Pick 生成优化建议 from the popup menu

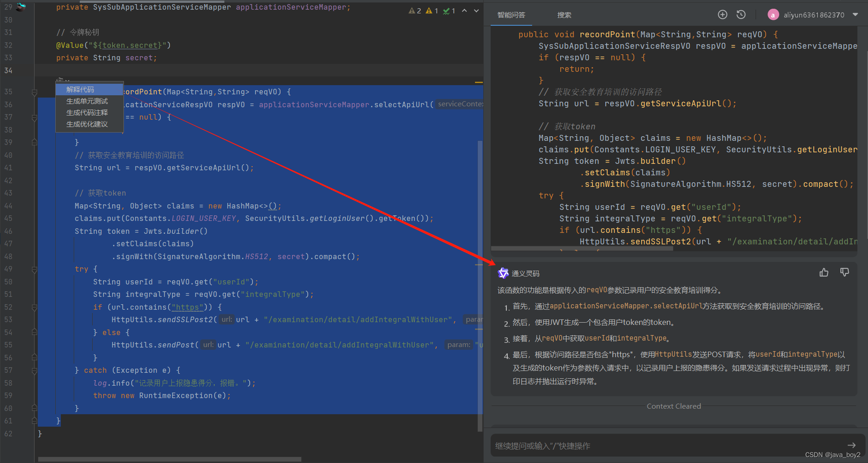89,124
